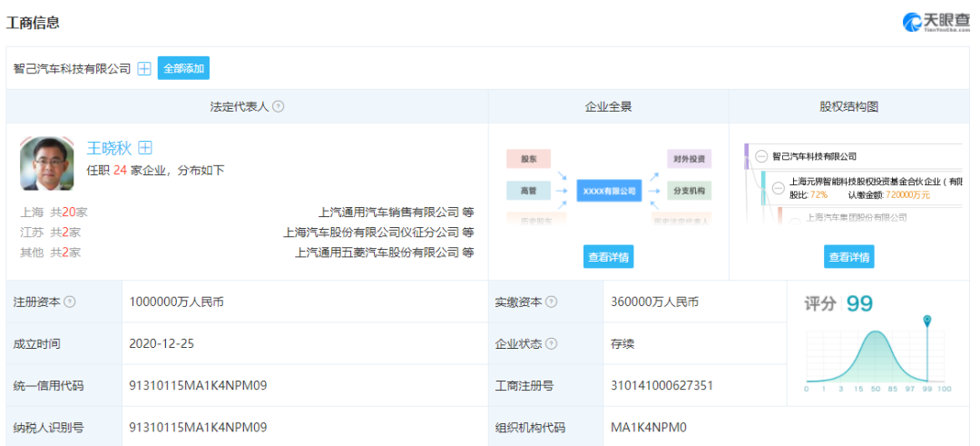Click the 24 companies count
Viewport: 980px width, 446px height.
(x=120, y=170)
